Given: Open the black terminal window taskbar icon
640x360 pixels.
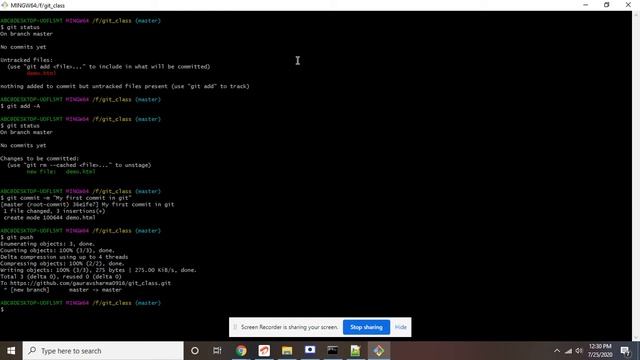Looking at the screenshot, I should (333, 351).
